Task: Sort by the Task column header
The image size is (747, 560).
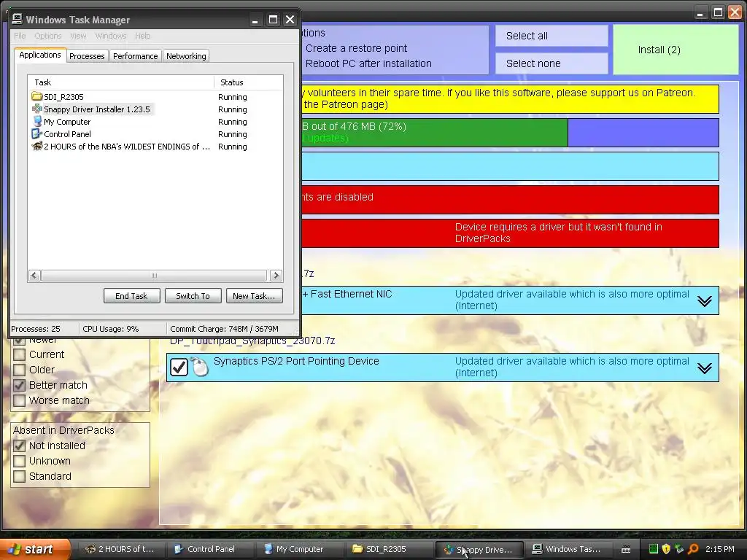Action: tap(121, 82)
